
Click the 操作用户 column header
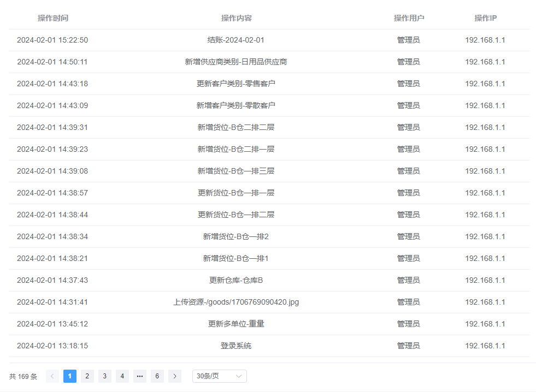[409, 18]
